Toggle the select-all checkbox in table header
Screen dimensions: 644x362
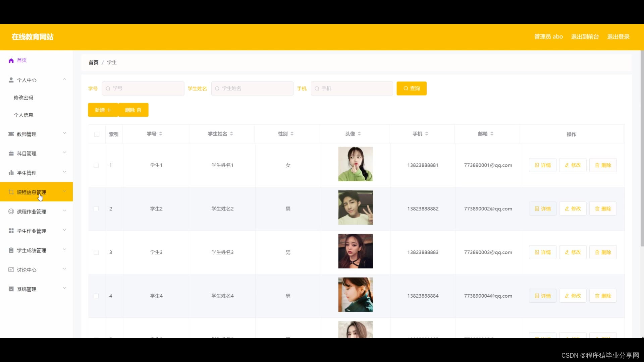97,134
